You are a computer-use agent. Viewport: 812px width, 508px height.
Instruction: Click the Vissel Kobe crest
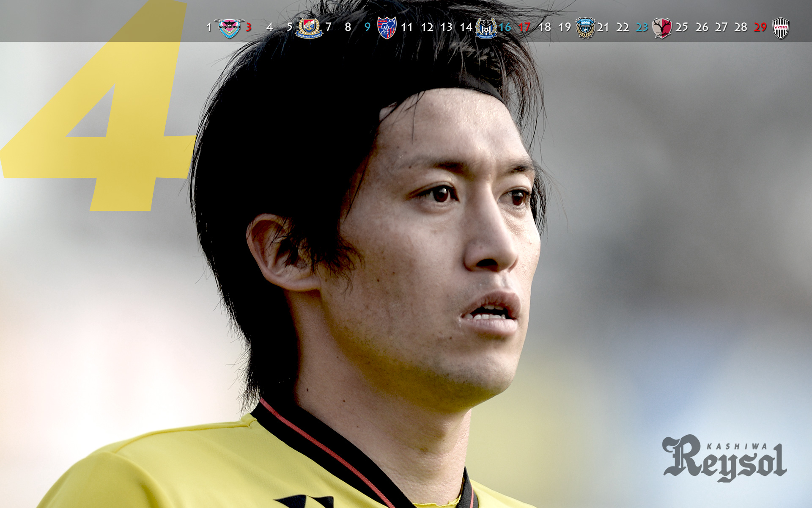pos(780,28)
